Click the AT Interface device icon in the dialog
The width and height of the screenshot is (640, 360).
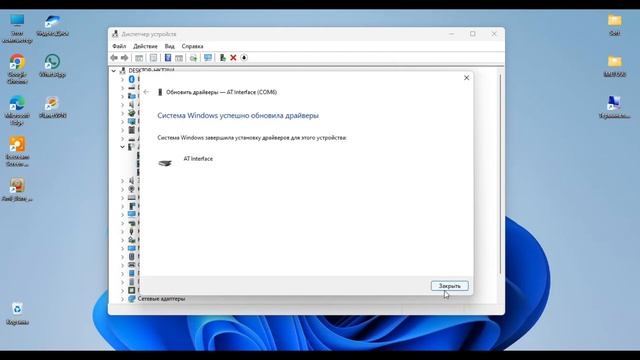point(165,163)
